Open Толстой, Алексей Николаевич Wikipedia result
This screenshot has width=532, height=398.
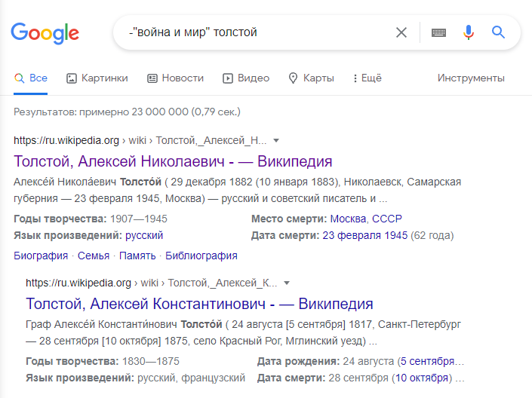point(173,161)
